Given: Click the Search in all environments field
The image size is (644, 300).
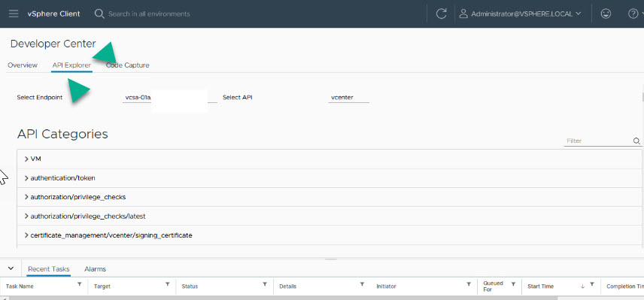Looking at the screenshot, I should [x=149, y=14].
